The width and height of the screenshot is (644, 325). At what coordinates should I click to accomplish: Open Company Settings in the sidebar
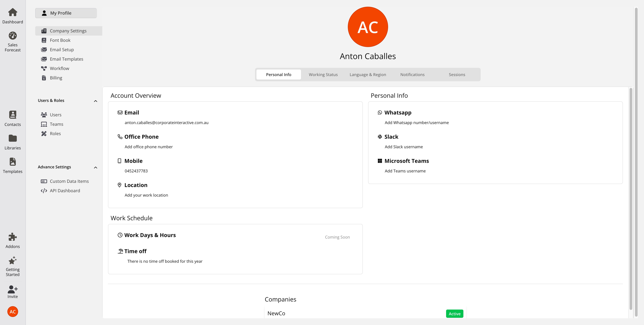(x=68, y=31)
